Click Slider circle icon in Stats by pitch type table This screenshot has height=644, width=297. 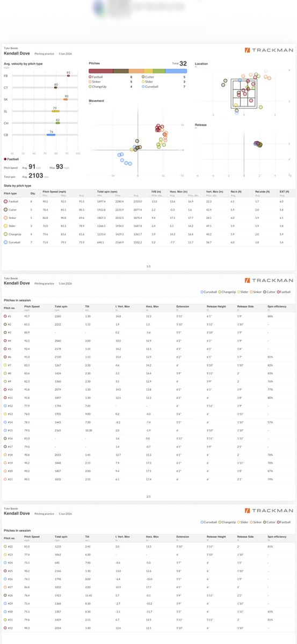coord(6,226)
